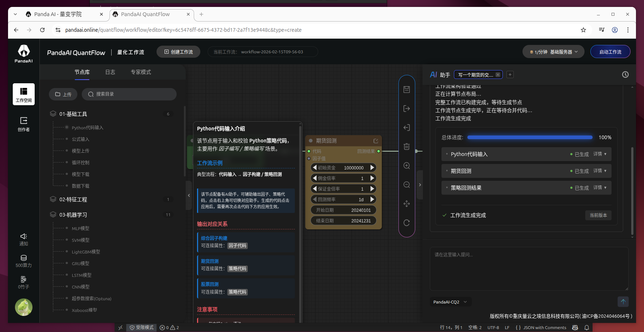Viewport: 644px width, 332px height.
Task: Click the trash delete icon
Action: click(x=407, y=146)
